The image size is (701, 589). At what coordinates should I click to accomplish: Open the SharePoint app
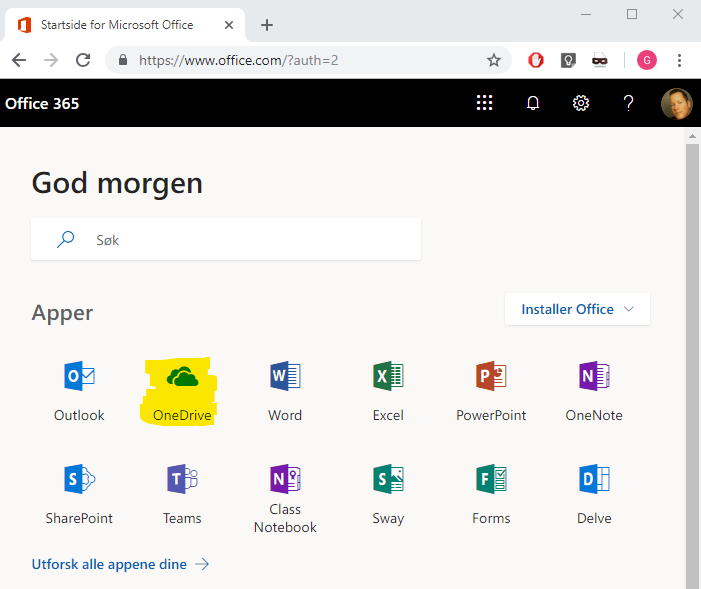click(79, 494)
